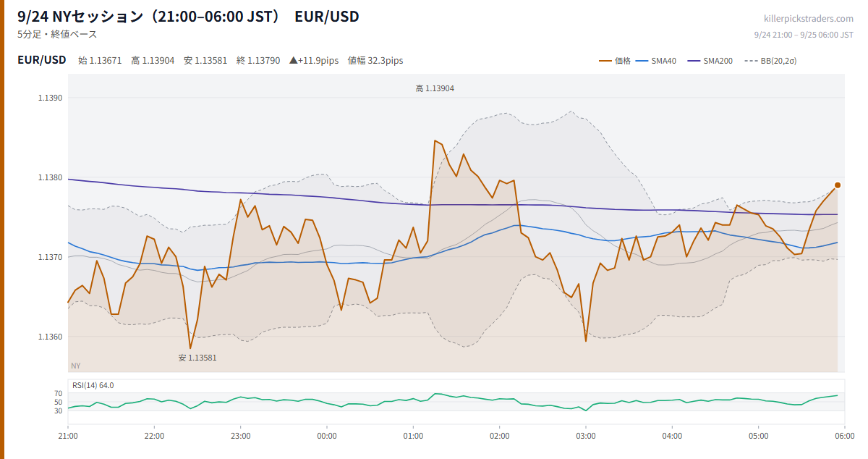Viewport: 868px width, 459px height.
Task: Click the 06:00 time axis label
Action: click(x=845, y=436)
